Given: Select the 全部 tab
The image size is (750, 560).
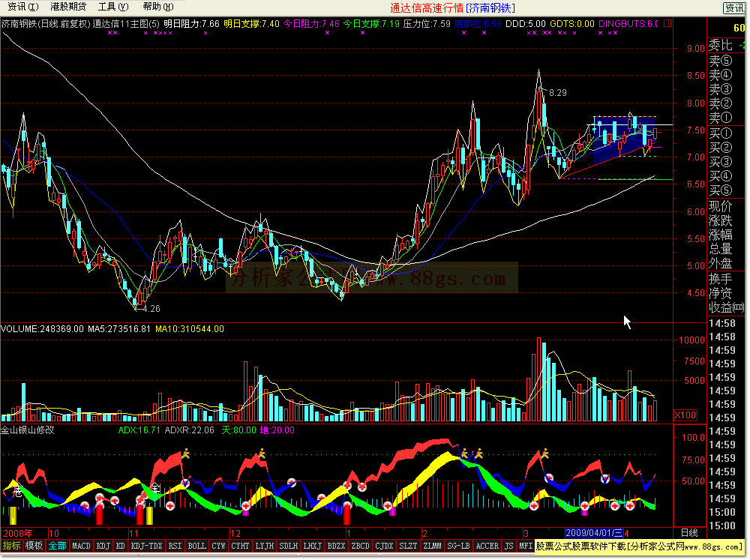Looking at the screenshot, I should [x=58, y=547].
